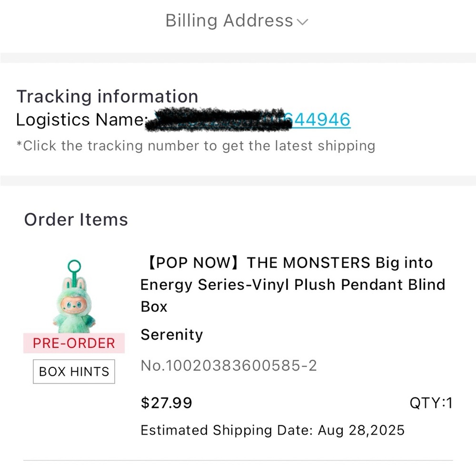Open tracking number link ending 644946
476x476 pixels.
[x=320, y=119]
